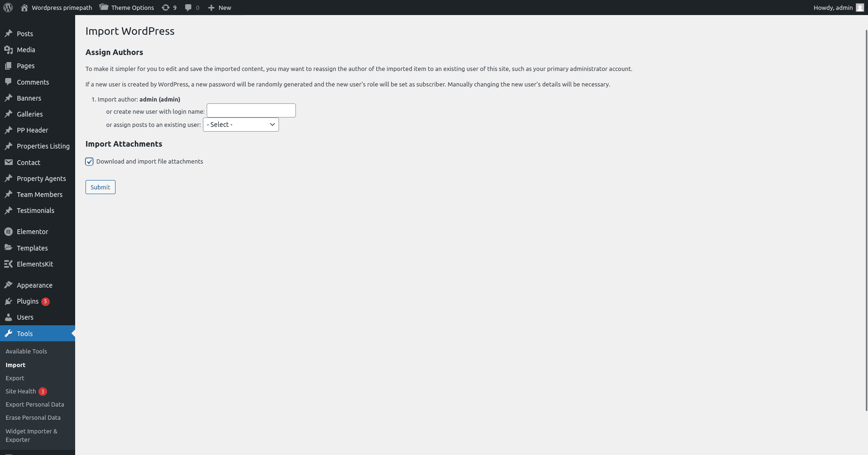Click the Download and import file attachments label
Image resolution: width=868 pixels, height=455 pixels.
tap(150, 161)
